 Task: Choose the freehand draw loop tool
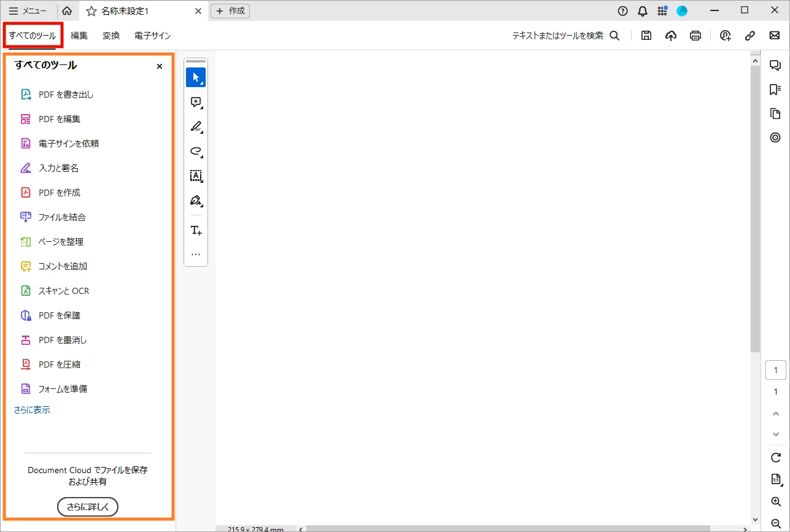(196, 152)
